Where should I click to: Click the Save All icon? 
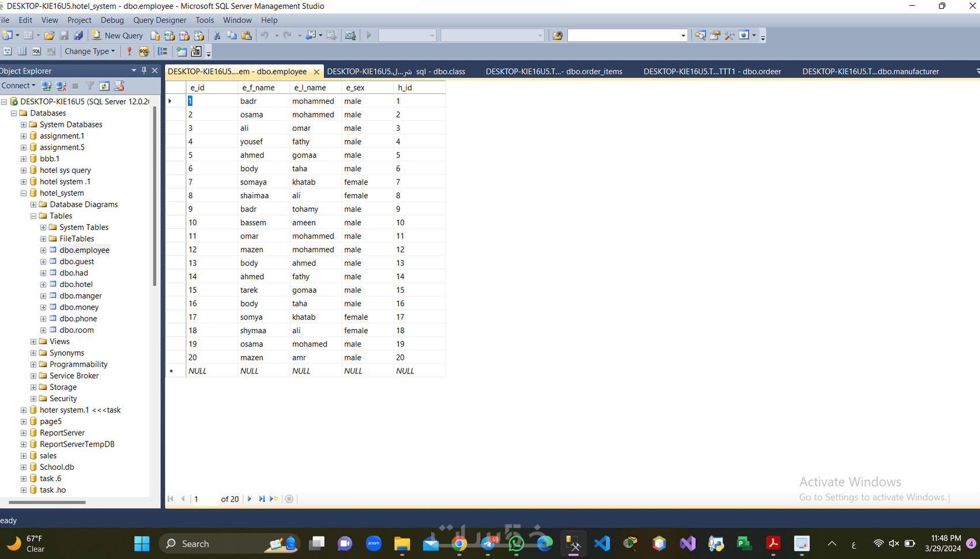(78, 36)
